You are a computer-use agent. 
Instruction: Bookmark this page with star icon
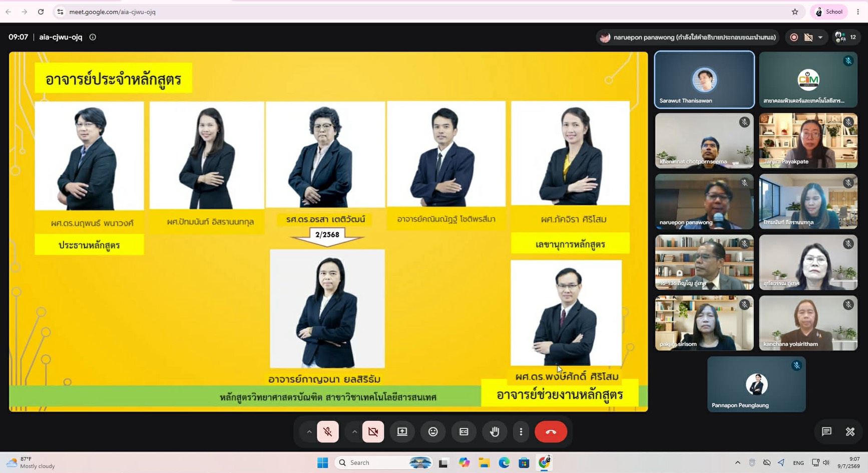click(795, 12)
